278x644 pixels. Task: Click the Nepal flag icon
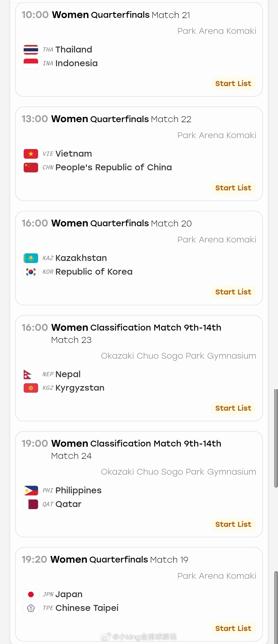tap(27, 374)
